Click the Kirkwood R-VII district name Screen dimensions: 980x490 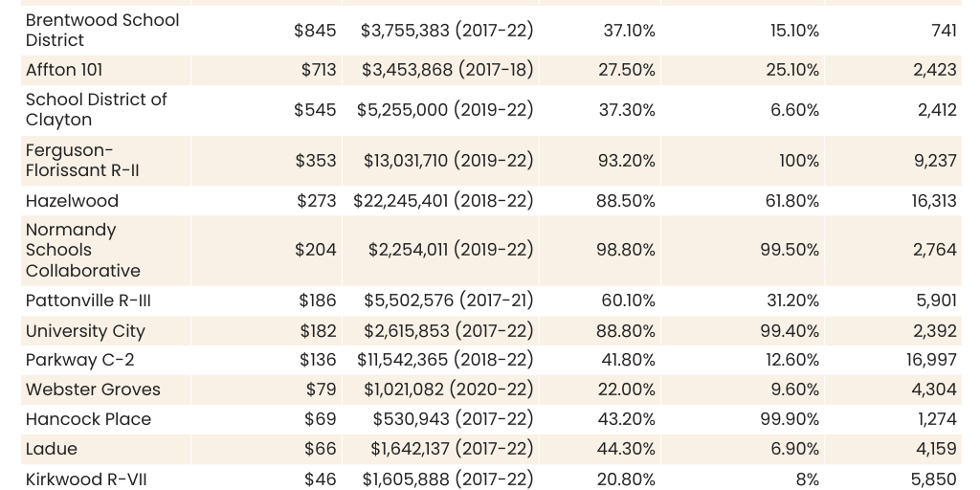click(87, 479)
